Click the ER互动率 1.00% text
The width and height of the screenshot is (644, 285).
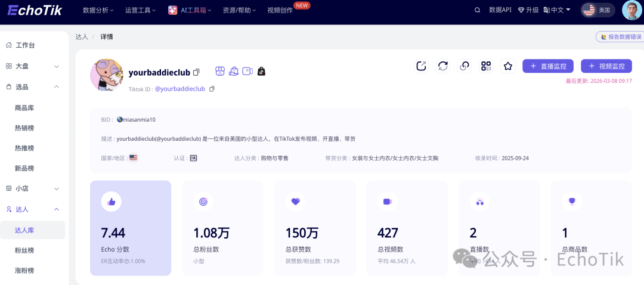[x=123, y=261]
